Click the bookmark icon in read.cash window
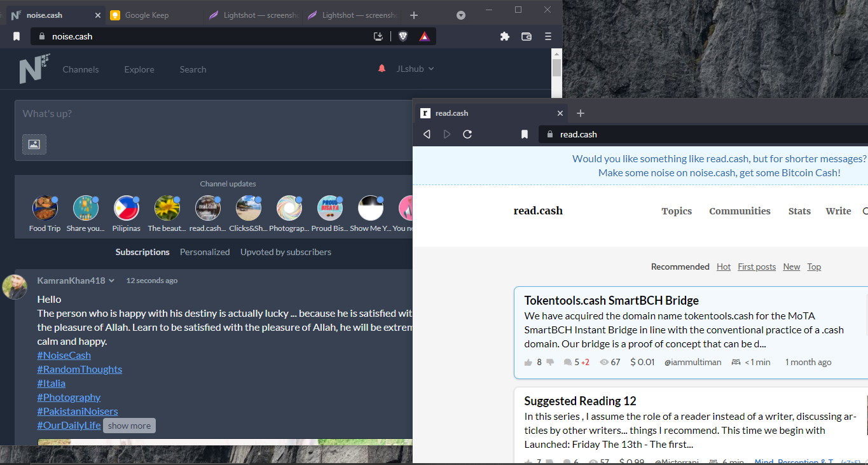The width and height of the screenshot is (868, 465). [525, 134]
